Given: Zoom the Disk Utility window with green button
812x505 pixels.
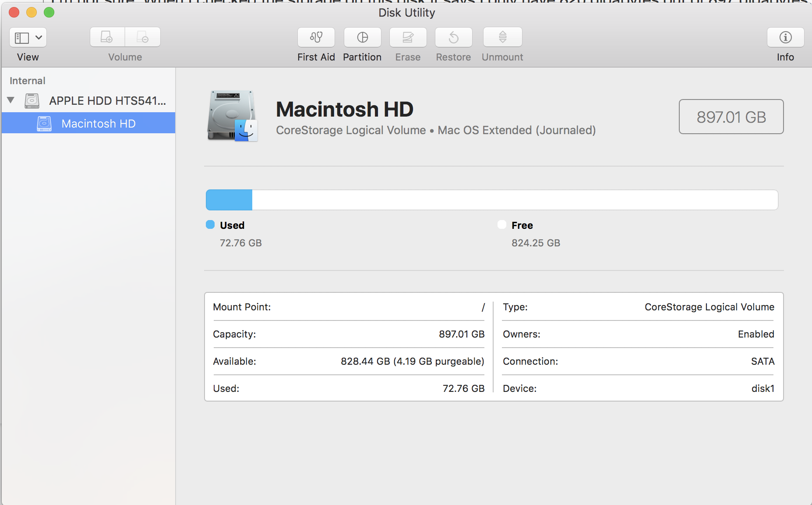Looking at the screenshot, I should point(49,12).
